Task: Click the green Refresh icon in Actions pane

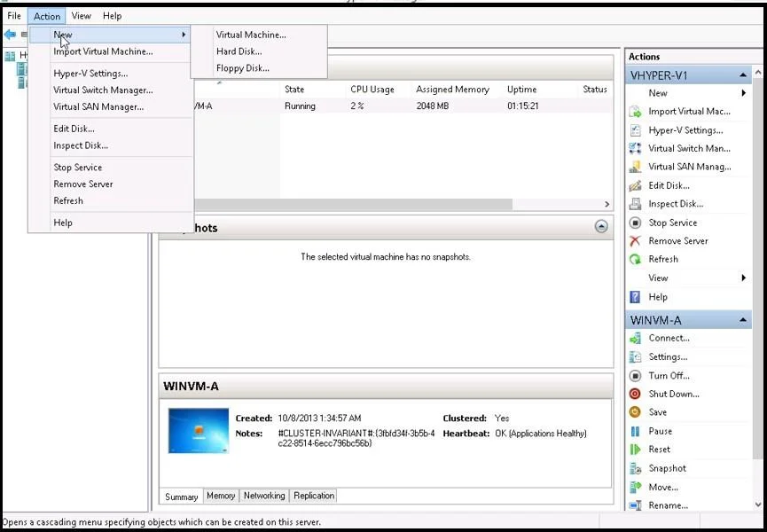Action: (x=635, y=259)
